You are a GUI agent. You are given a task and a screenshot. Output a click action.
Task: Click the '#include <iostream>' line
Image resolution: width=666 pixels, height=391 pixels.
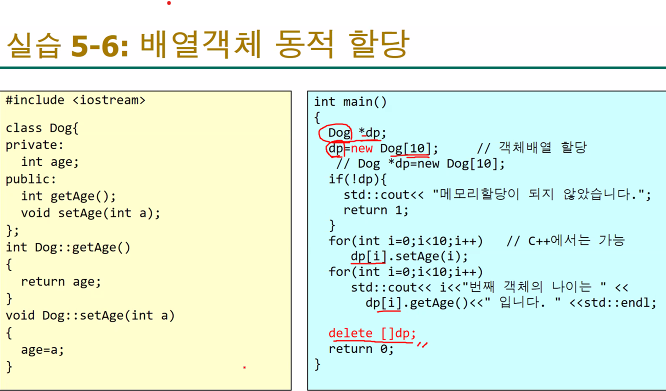pyautogui.click(x=76, y=100)
